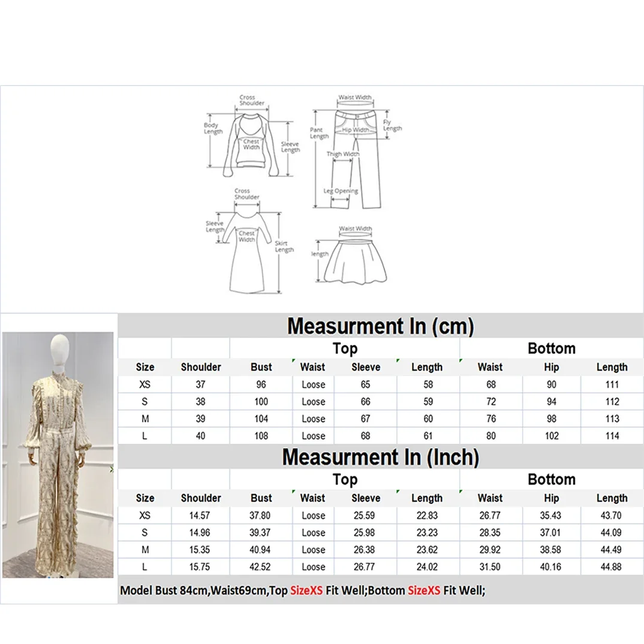Select the XS shoulder value 37
Viewport: 644px width, 644px height.
tap(200, 384)
